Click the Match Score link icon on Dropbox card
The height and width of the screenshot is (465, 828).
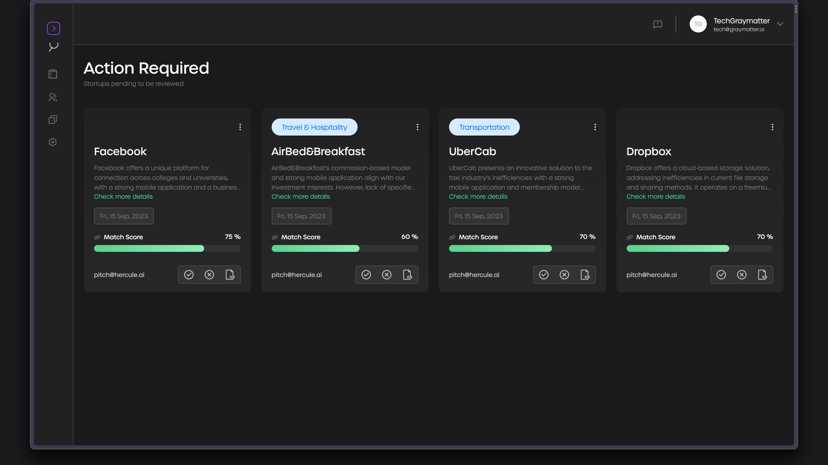(629, 237)
